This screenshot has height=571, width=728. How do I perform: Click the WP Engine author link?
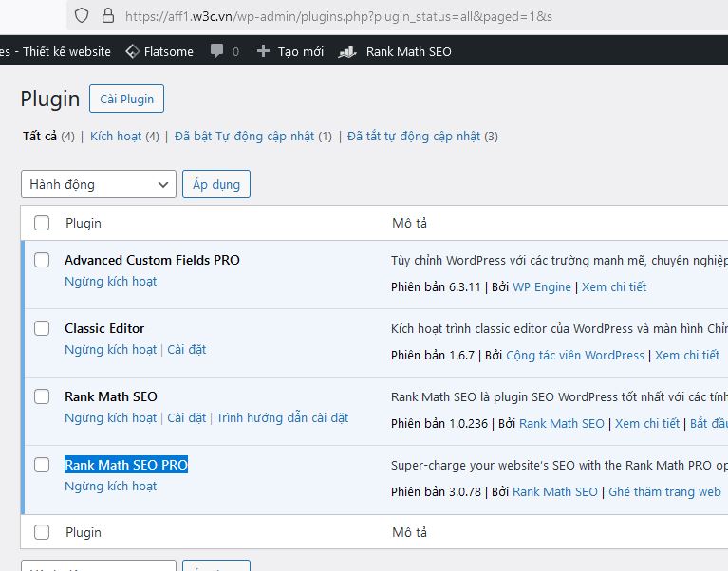pyautogui.click(x=542, y=287)
